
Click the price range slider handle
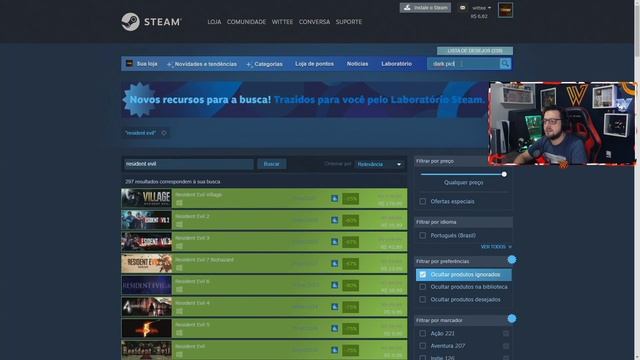coord(504,174)
